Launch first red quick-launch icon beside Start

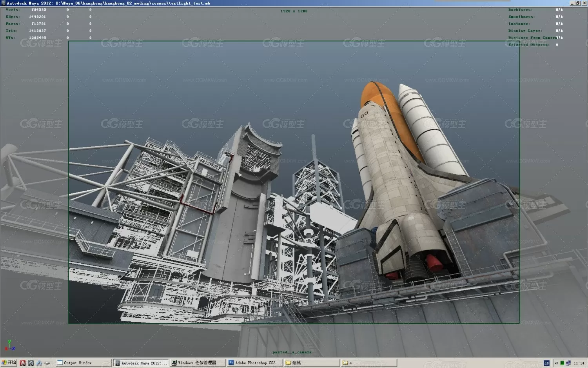click(22, 363)
